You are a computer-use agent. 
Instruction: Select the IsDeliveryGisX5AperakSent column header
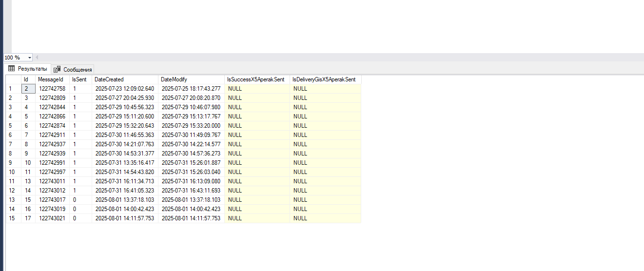326,79
